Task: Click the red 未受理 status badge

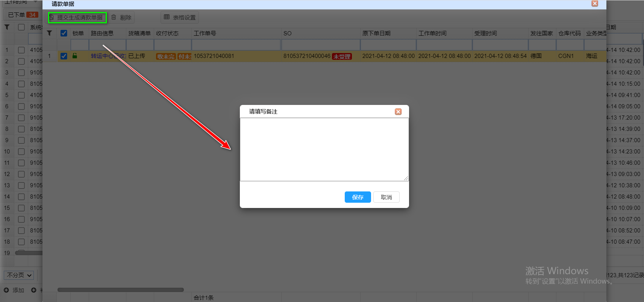Action: coord(342,56)
